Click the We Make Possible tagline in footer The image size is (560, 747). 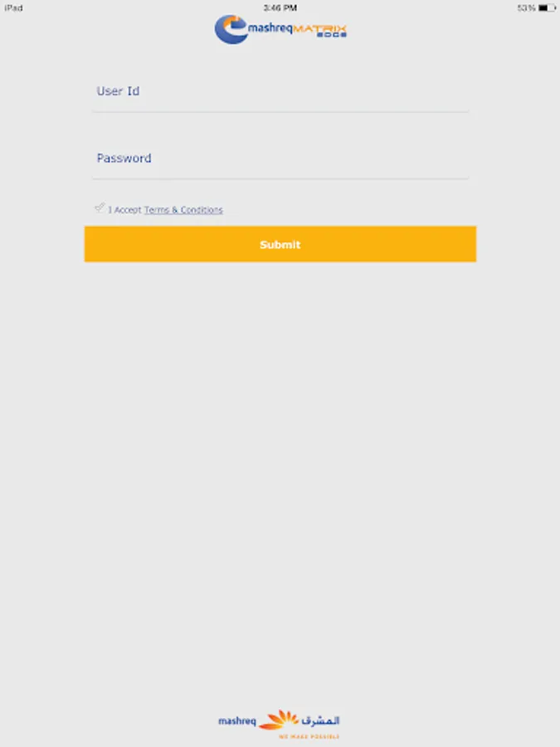click(x=309, y=736)
